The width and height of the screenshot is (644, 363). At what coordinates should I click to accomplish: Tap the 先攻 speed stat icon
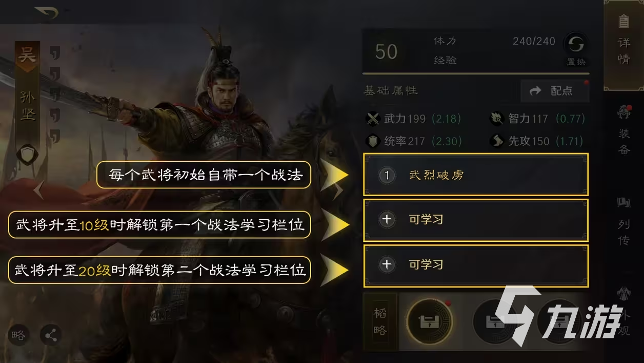coord(497,141)
